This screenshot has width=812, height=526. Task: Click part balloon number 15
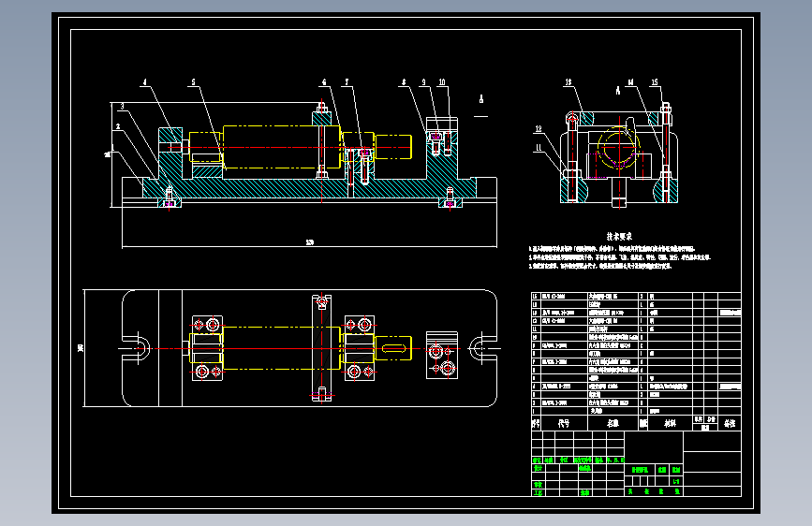pos(655,82)
